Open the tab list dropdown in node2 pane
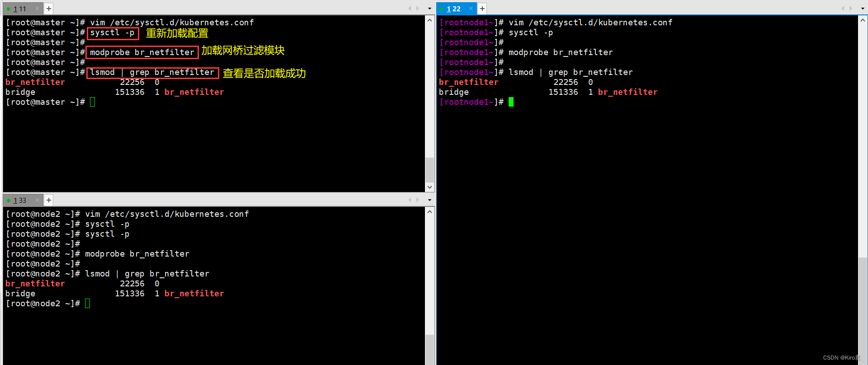 (429, 200)
